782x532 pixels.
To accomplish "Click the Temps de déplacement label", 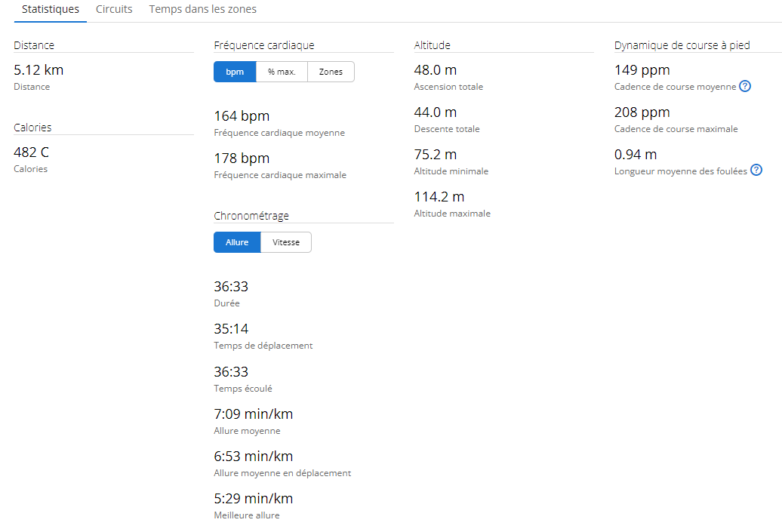I will pos(263,346).
